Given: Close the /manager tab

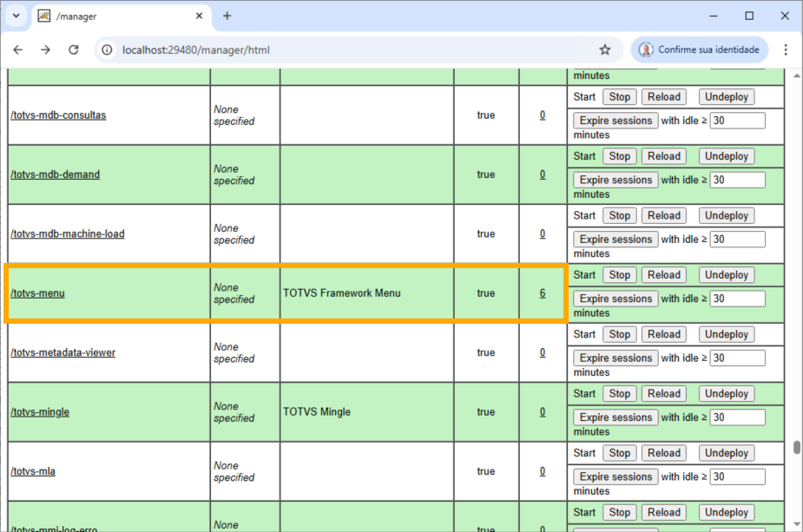Looking at the screenshot, I should tap(199, 16).
